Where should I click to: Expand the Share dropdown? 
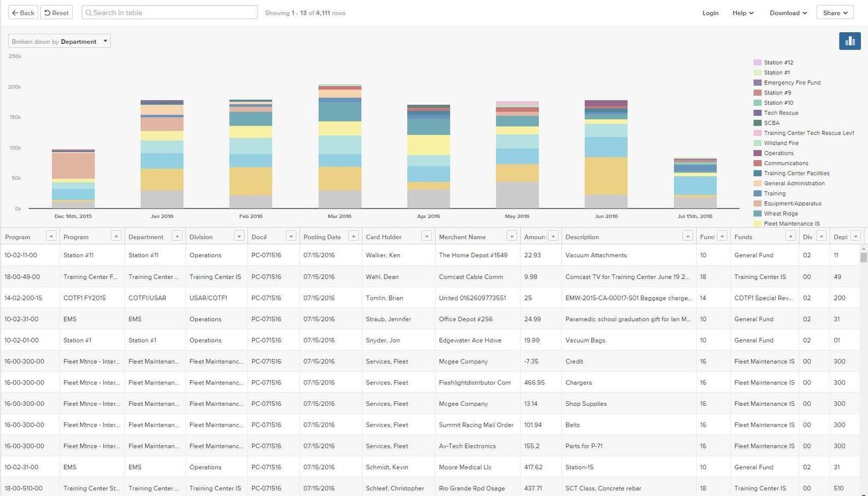[x=835, y=13]
